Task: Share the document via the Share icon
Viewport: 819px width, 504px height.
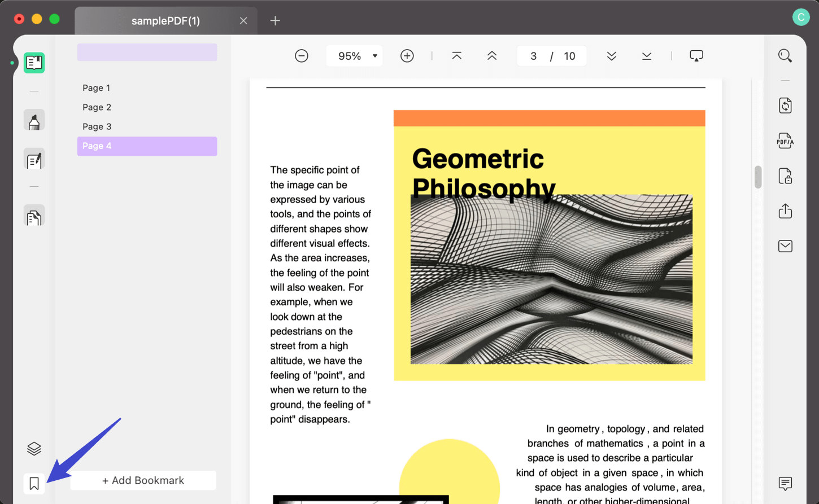Action: [785, 211]
